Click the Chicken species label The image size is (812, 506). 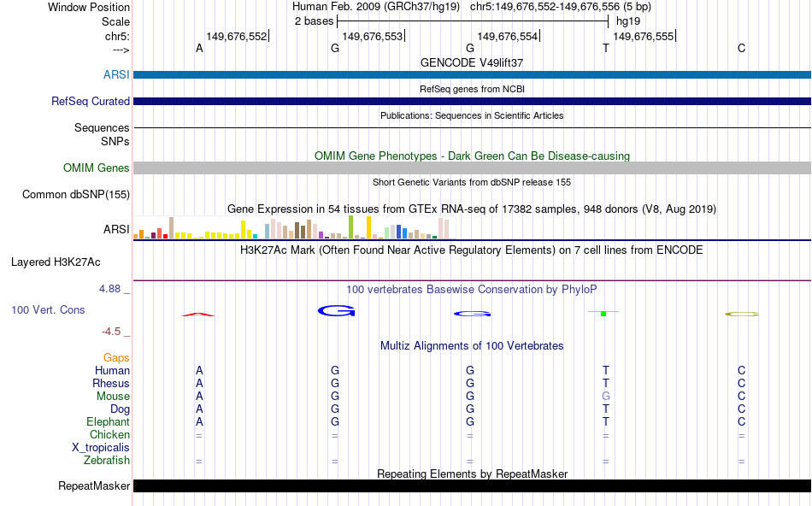109,434
